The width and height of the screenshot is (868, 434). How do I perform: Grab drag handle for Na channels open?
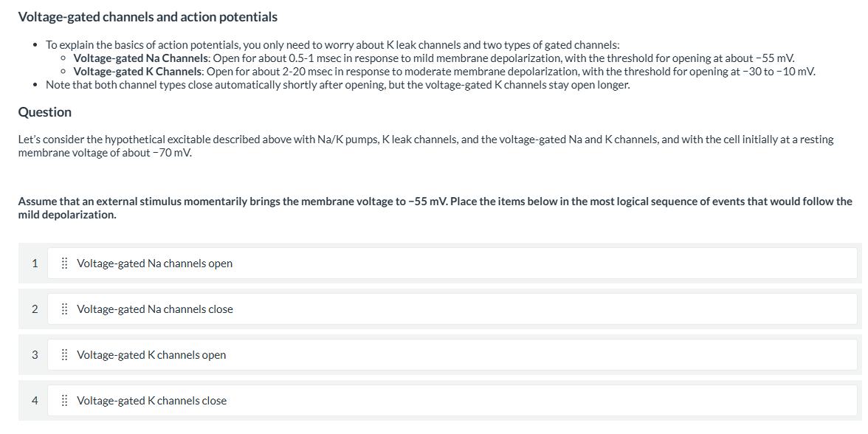tap(64, 263)
